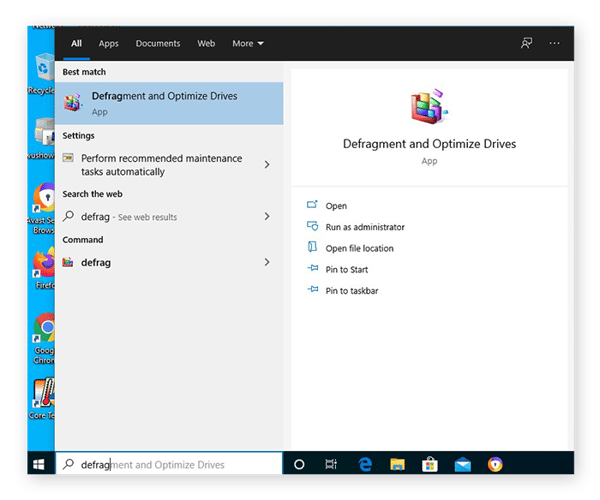The image size is (600, 500).
Task: Expand arrow for recommended maintenance tasks
Action: tap(267, 165)
